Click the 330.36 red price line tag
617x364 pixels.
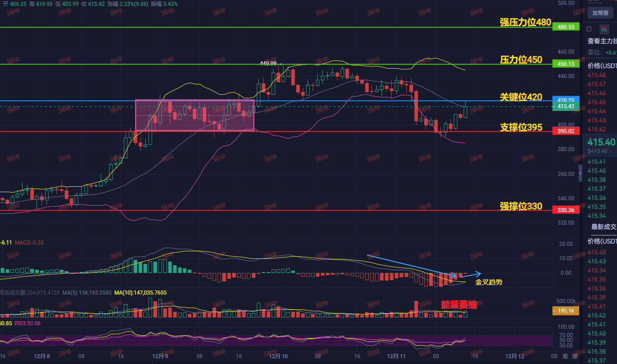click(x=566, y=210)
